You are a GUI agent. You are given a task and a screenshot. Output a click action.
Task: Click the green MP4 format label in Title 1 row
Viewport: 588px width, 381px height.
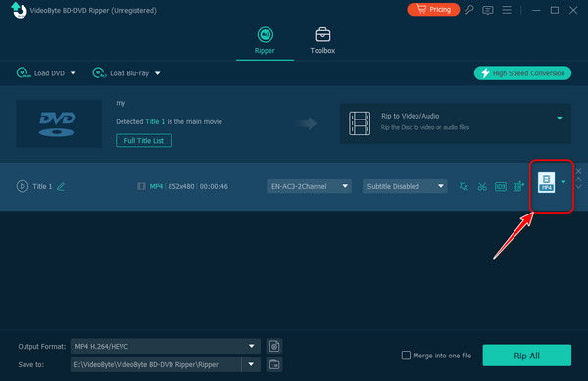pos(156,186)
